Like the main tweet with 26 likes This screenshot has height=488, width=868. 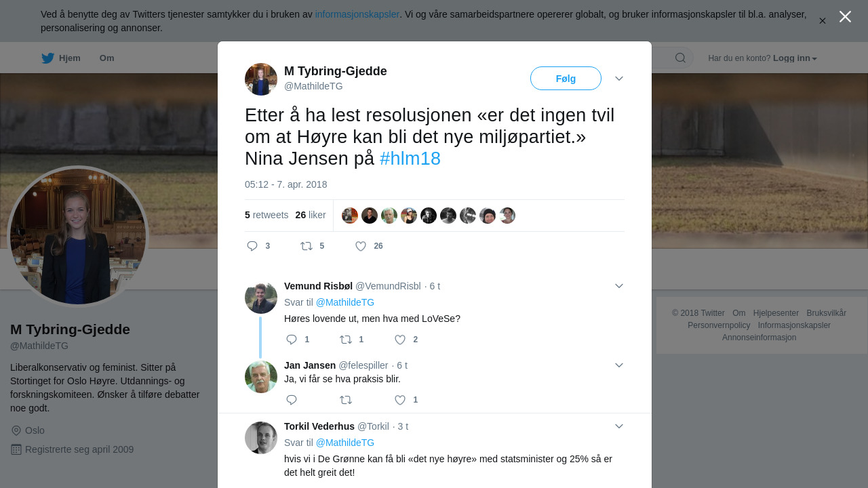361,246
